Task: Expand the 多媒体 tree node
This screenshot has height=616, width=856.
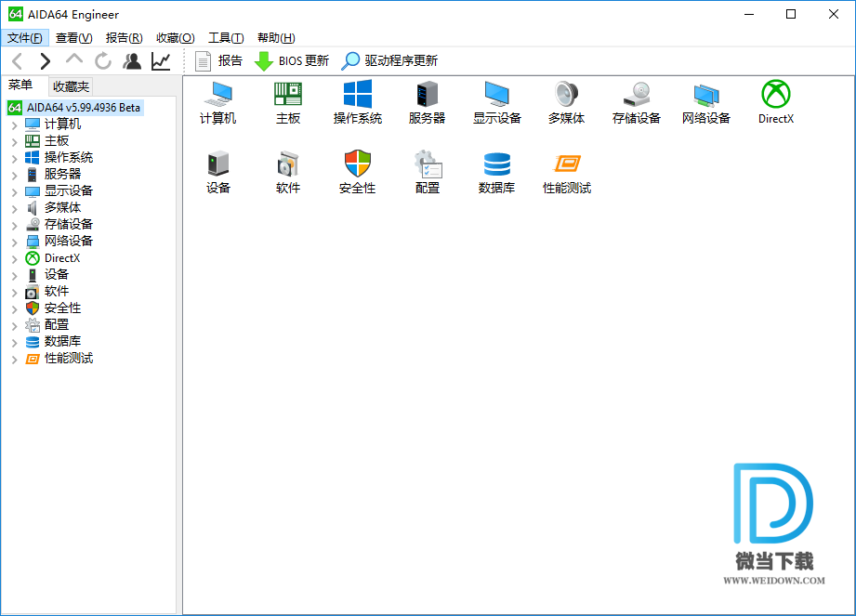Action: (14, 209)
